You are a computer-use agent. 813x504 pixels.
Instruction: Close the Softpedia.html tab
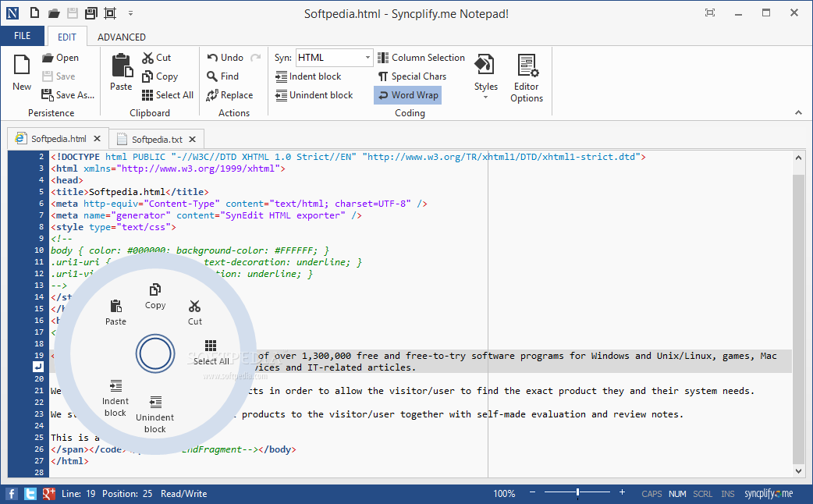point(97,138)
